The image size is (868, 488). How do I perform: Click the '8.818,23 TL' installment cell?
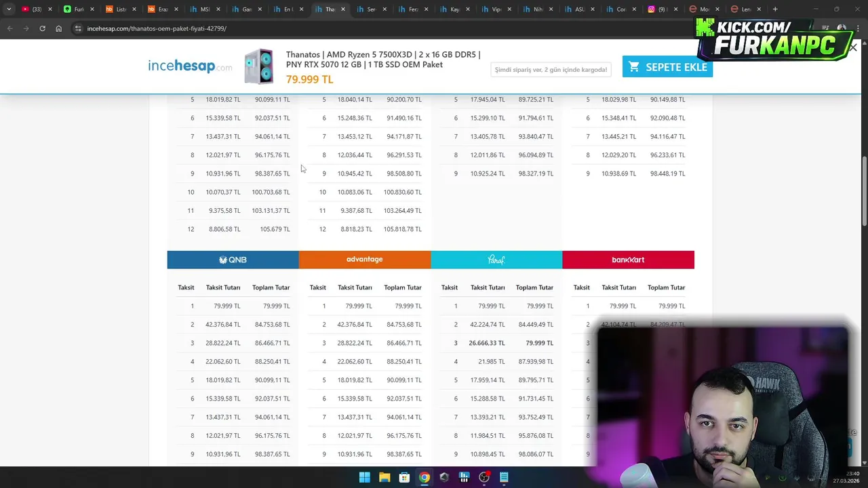(356, 229)
